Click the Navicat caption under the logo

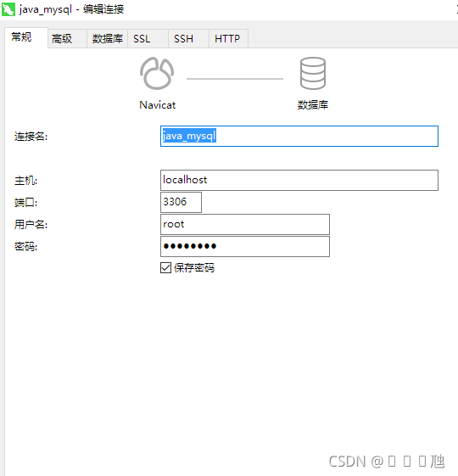(x=157, y=105)
